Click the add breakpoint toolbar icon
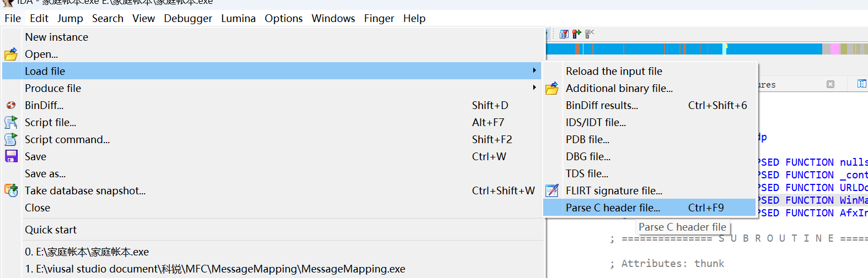The image size is (868, 278). [x=577, y=34]
